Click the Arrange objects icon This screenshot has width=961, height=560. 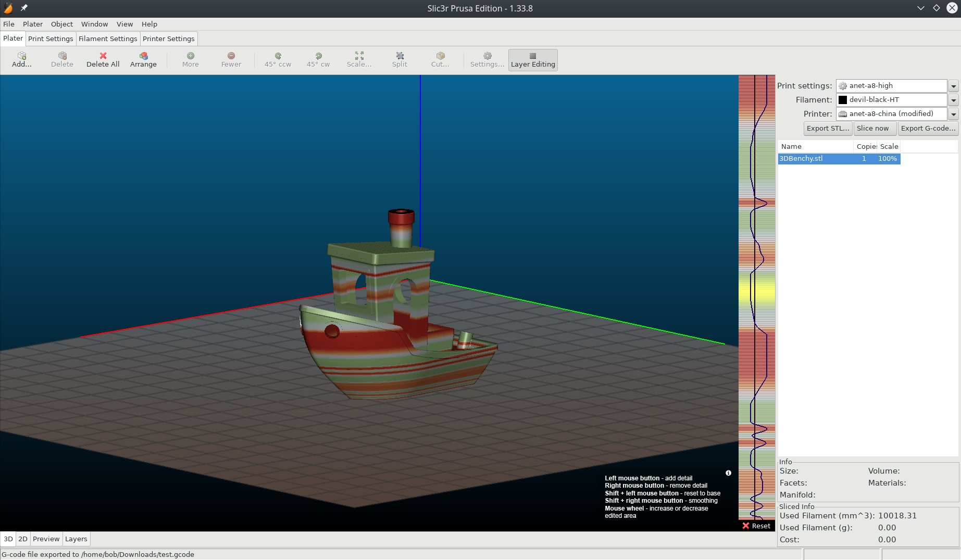coord(143,56)
